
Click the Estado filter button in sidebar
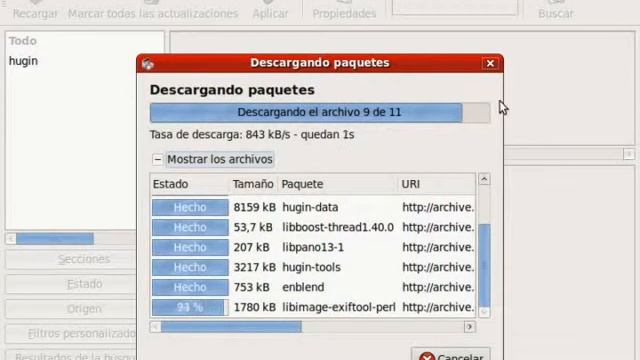[71, 284]
